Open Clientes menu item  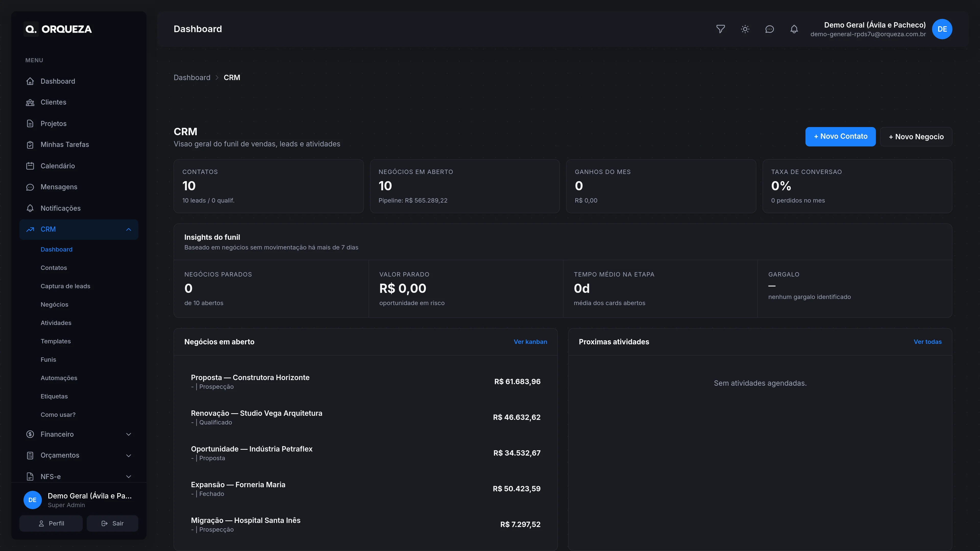(x=79, y=102)
